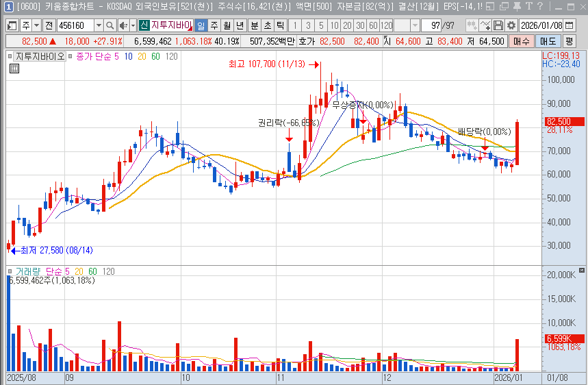Select the 년 yearly period
The image size is (588, 385).
pos(240,25)
